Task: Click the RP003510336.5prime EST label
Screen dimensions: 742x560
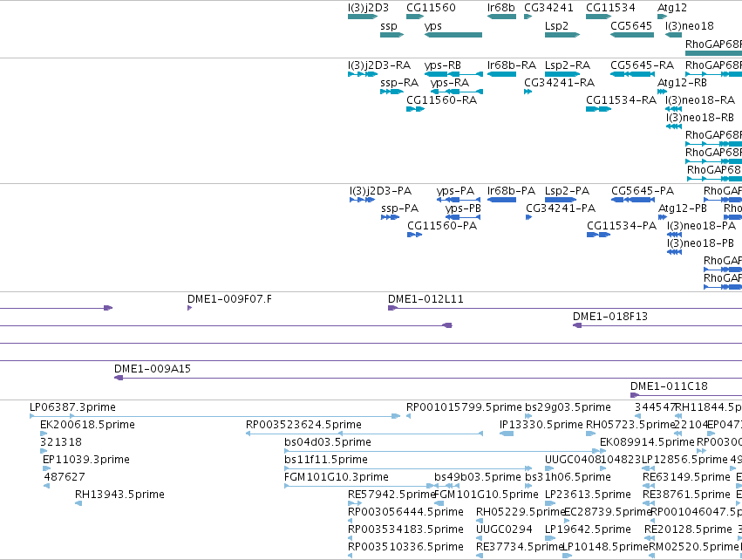Action: click(405, 547)
